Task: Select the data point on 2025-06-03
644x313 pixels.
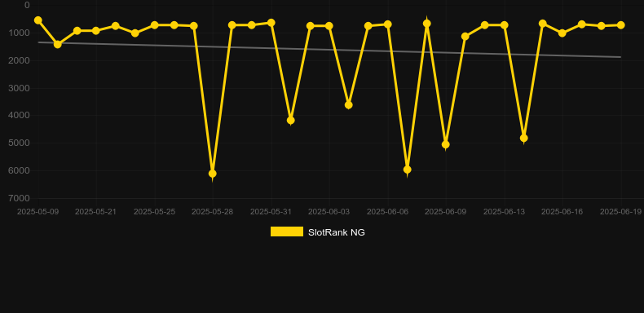Action: coord(329,26)
